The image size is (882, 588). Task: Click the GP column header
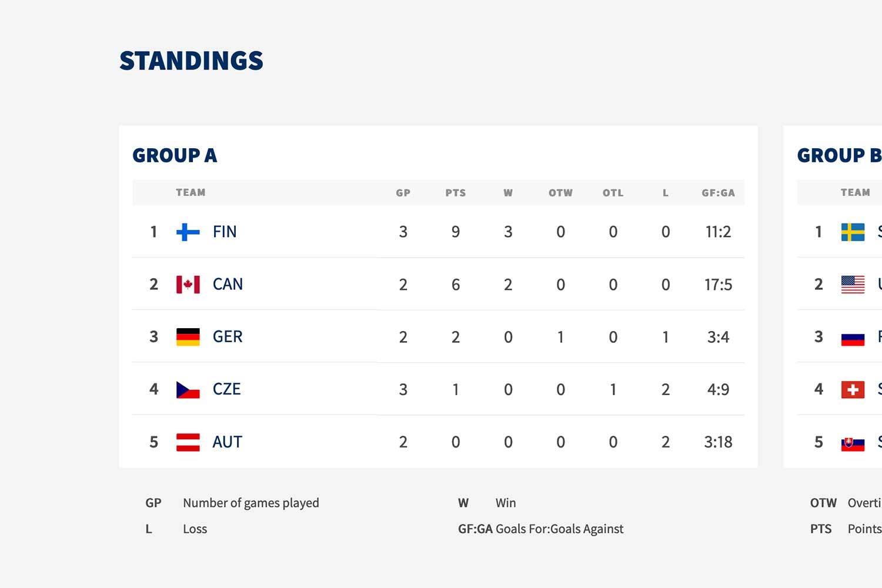403,193
